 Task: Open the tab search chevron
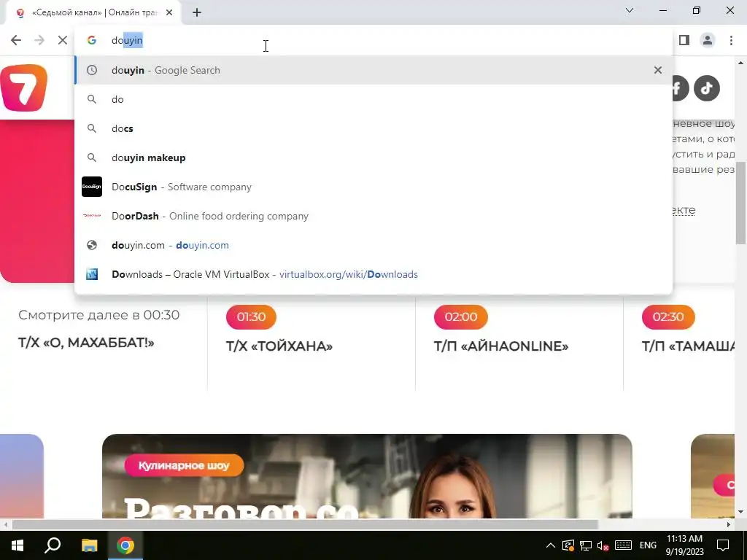pyautogui.click(x=630, y=10)
